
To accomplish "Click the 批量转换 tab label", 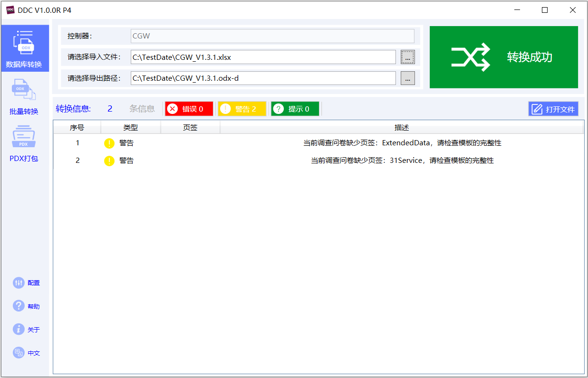I will tap(24, 112).
